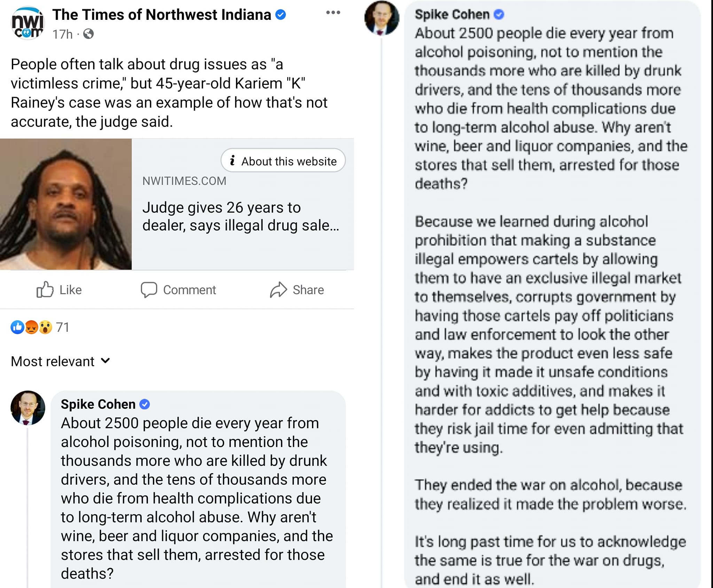Open the mugshot article thumbnail

[x=66, y=204]
